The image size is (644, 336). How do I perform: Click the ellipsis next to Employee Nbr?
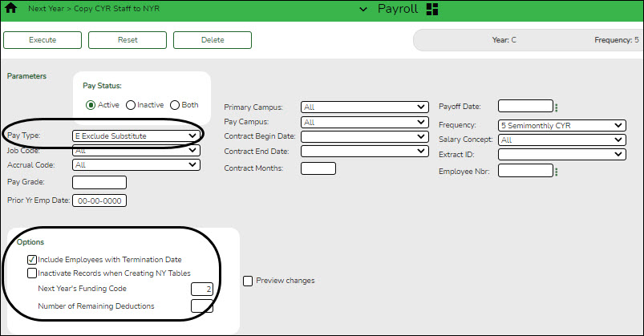point(557,171)
